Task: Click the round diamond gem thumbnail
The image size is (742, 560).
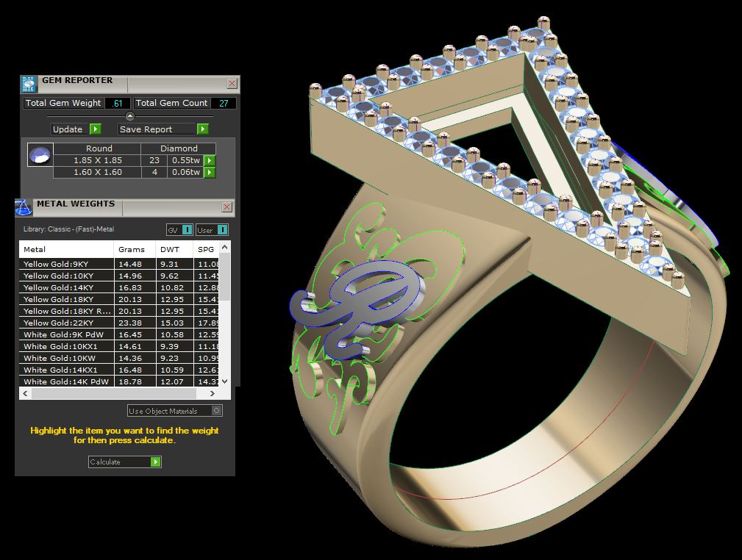Action: pos(40,155)
